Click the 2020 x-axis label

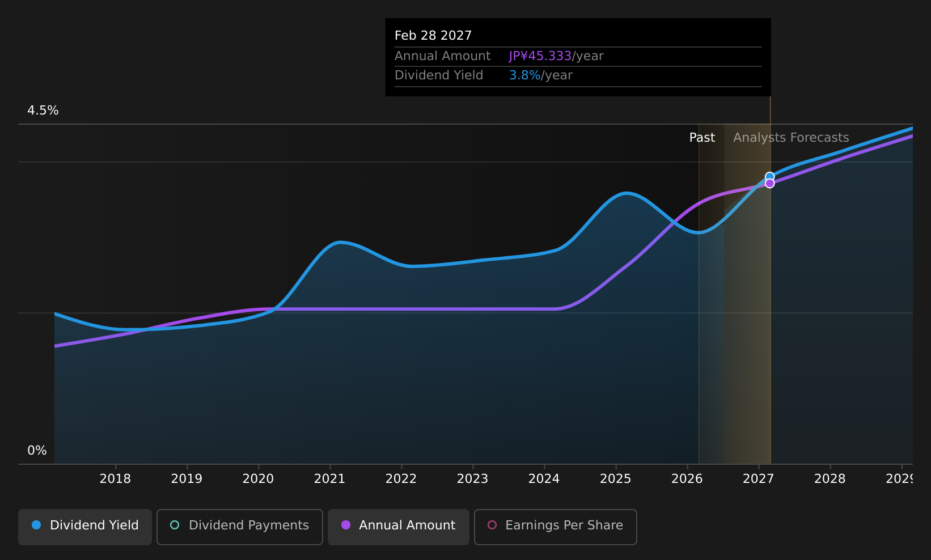[258, 479]
